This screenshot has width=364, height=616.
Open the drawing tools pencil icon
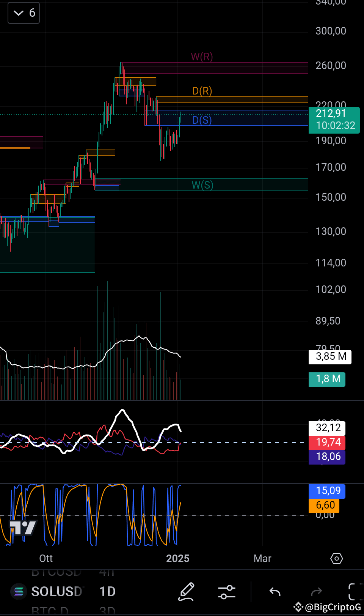pos(187,592)
